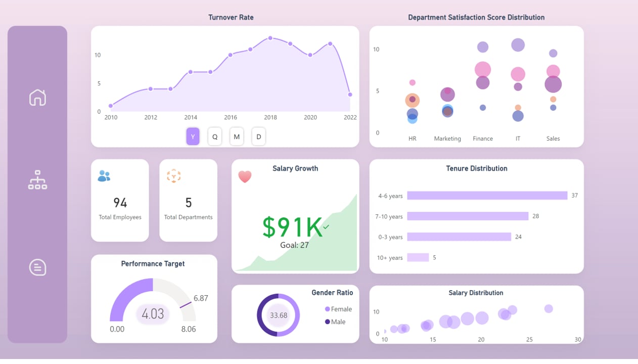Screen dimensions: 638x364
Task: Select the Y yearly granularity button
Action: tap(193, 136)
